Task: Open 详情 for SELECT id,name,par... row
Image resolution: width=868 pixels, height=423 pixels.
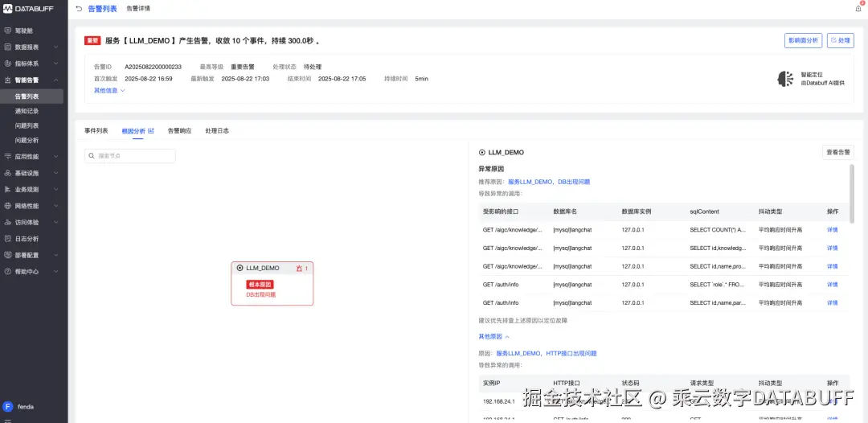Action: coord(832,303)
